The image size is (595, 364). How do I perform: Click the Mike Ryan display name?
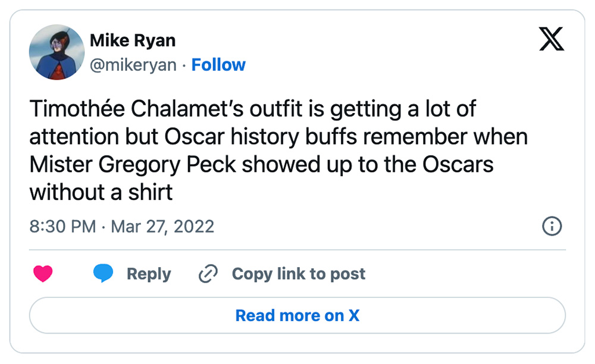[x=133, y=40]
